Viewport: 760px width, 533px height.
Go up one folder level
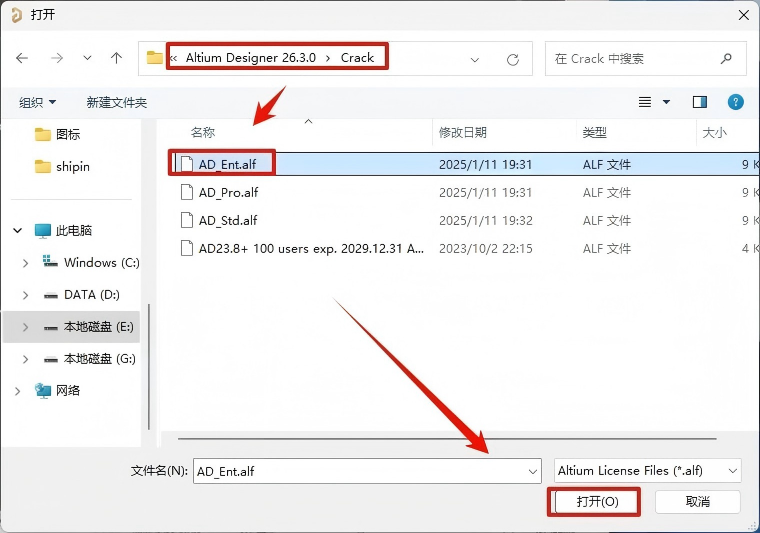116,59
